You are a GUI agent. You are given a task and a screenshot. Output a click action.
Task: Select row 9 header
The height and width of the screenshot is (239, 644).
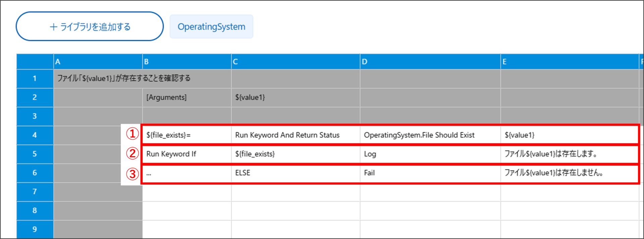click(x=35, y=229)
